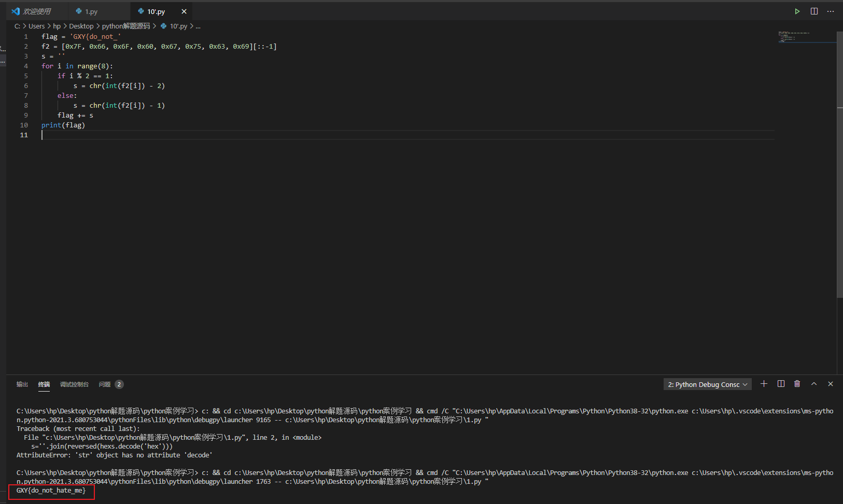Split the editor to the right
Image resolution: width=843 pixels, height=504 pixels.
[x=814, y=11]
